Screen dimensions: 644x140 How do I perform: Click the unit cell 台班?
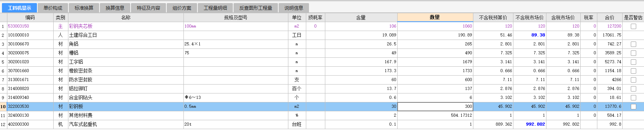point(297,124)
